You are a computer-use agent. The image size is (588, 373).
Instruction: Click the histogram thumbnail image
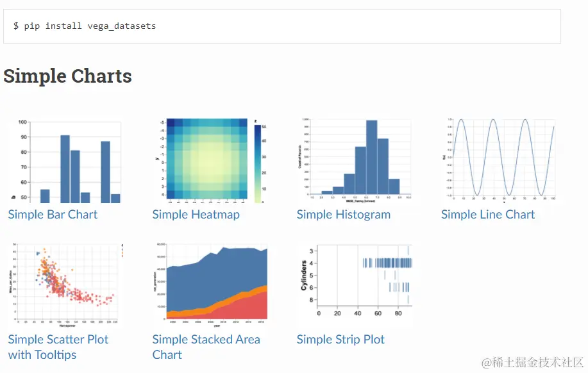355,161
